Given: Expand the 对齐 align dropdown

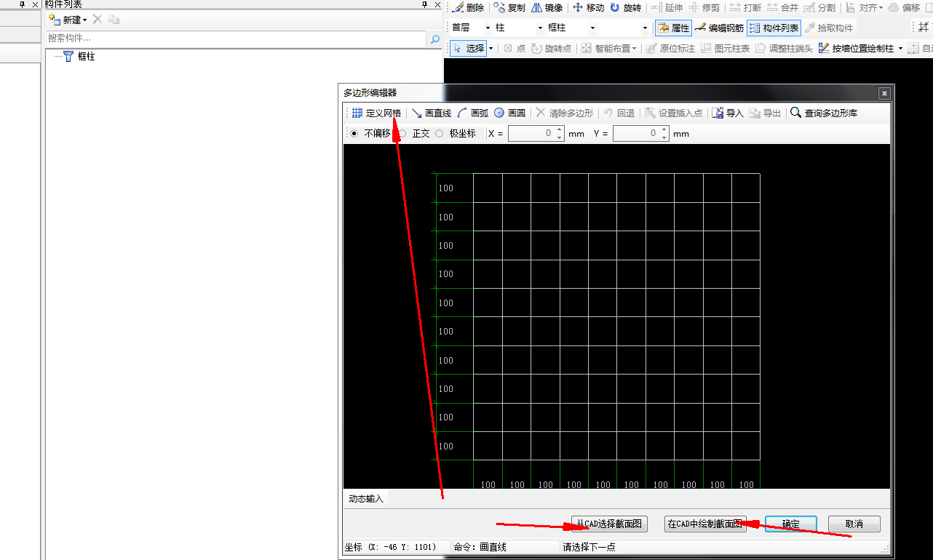Looking at the screenshot, I should [x=881, y=8].
